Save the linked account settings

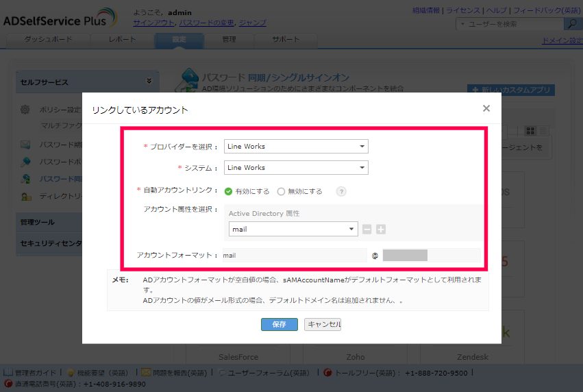pyautogui.click(x=280, y=324)
